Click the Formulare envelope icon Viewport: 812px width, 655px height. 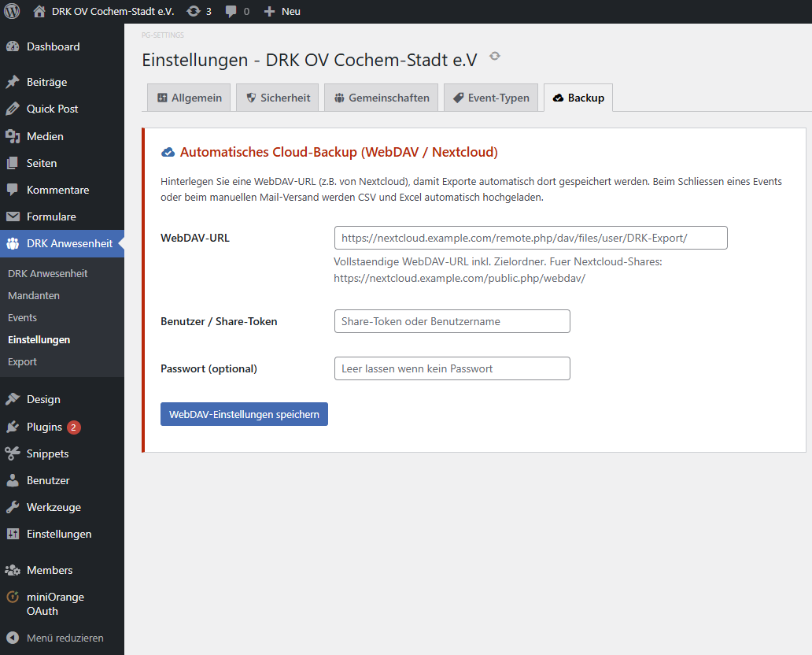click(x=13, y=216)
